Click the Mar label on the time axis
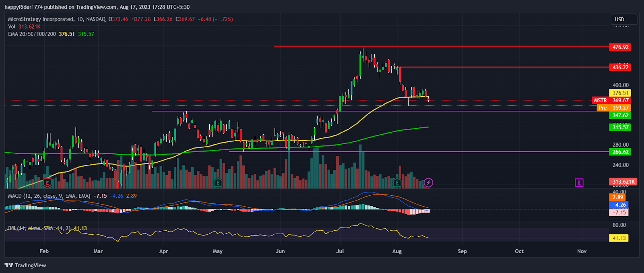This screenshot has width=644, height=273. pyautogui.click(x=98, y=251)
